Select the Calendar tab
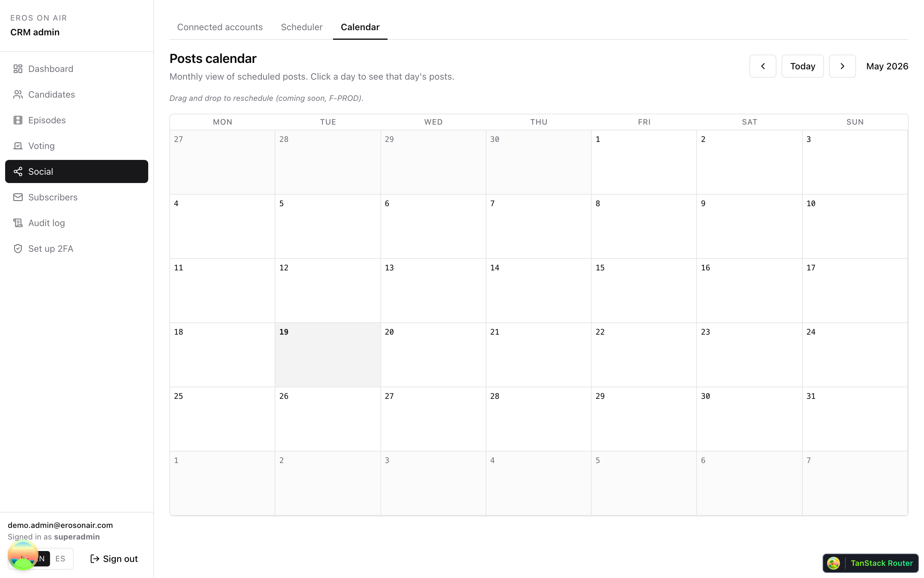Screen dimensions: 924x578 tap(360, 27)
